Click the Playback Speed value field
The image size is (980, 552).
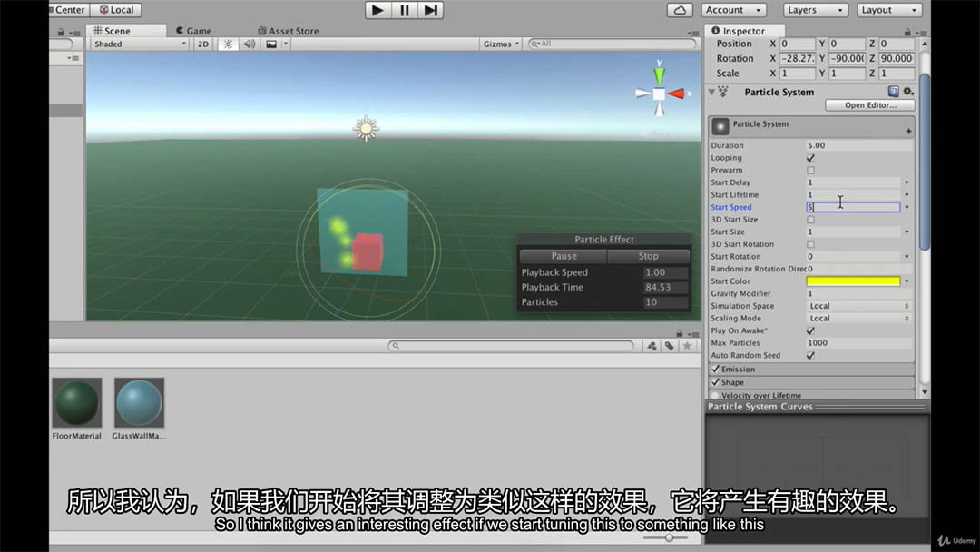(665, 272)
